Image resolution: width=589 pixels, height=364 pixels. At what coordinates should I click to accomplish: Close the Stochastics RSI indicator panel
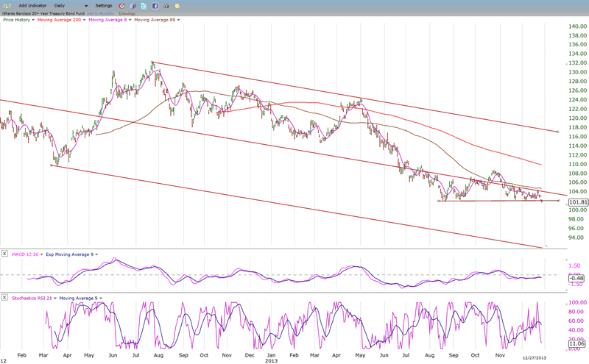pyautogui.click(x=5, y=297)
